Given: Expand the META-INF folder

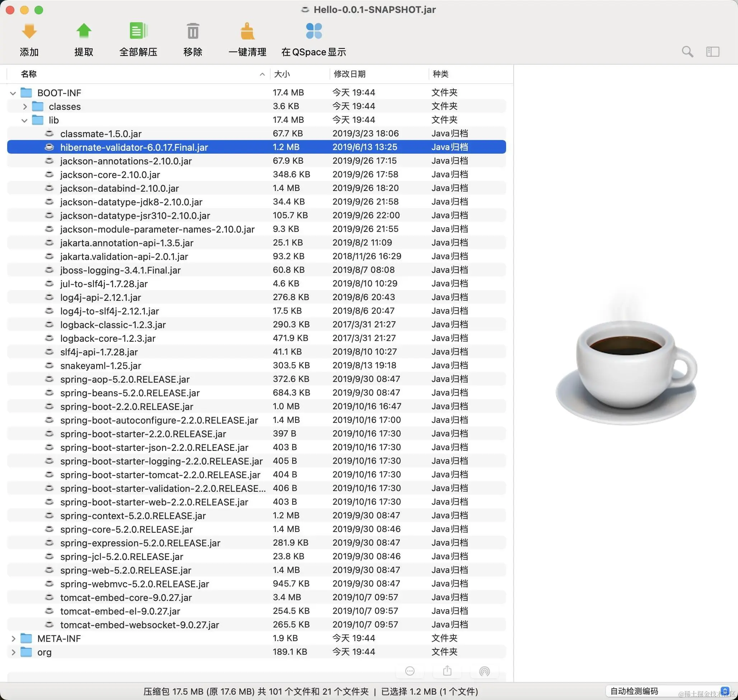Looking at the screenshot, I should 13,639.
